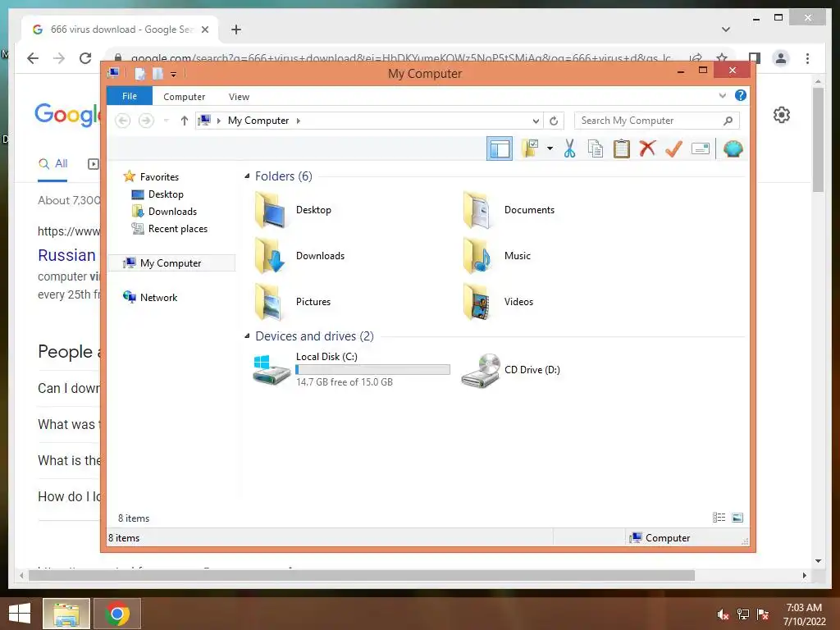Viewport: 840px width, 630px height.
Task: Reload the Chrome page
Action: pos(85,58)
